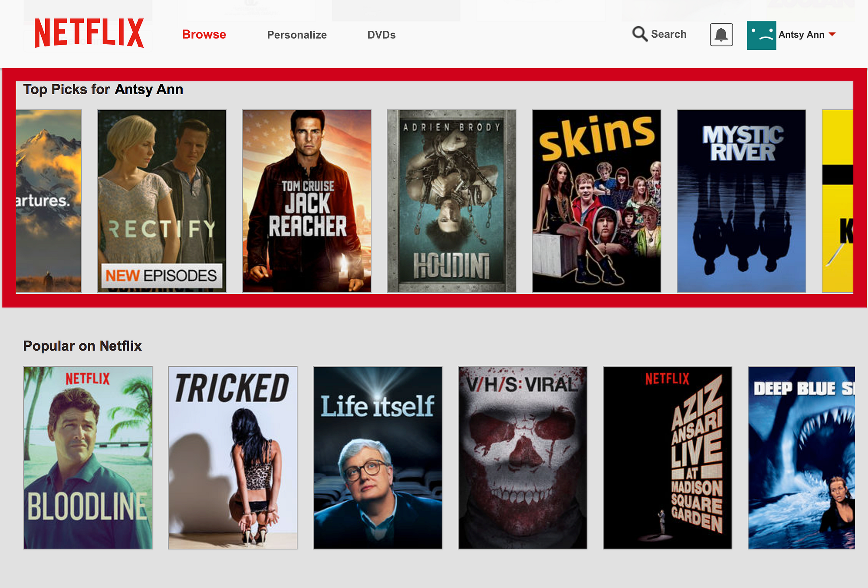Select the Life Itself poster
Image resolution: width=868 pixels, height=588 pixels.
(378, 457)
